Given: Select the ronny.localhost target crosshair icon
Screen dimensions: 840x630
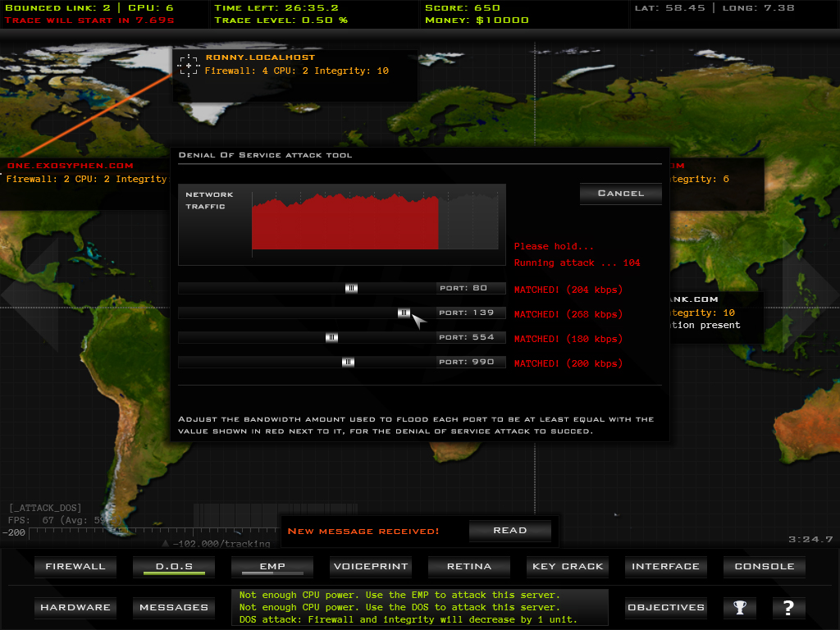Looking at the screenshot, I should click(189, 66).
